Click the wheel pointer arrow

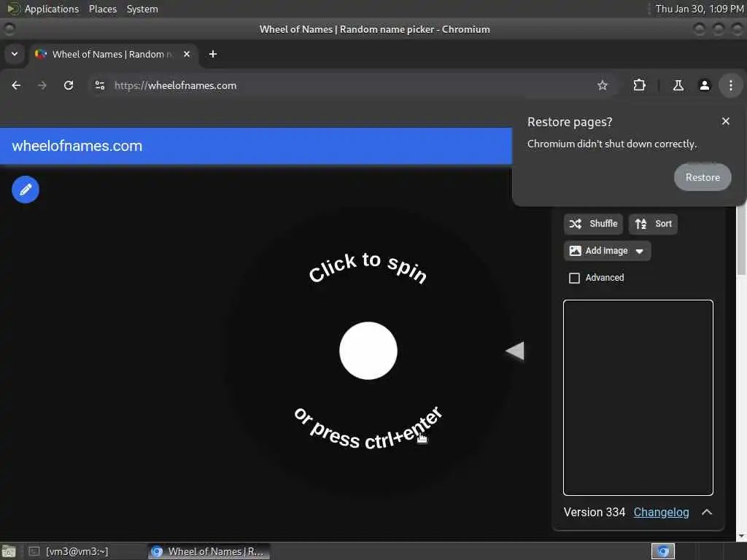(x=514, y=351)
